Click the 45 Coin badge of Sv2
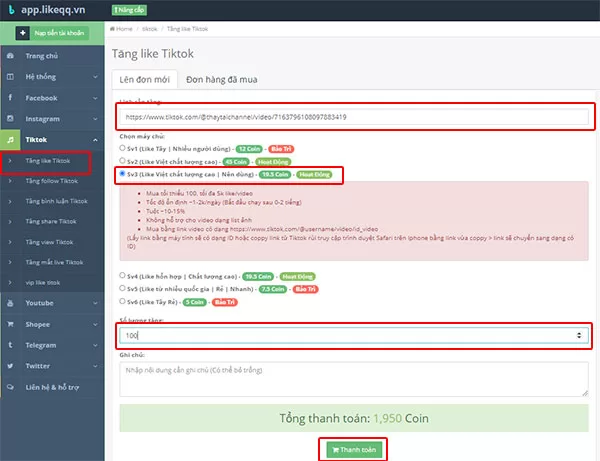Viewport: 600px width, 461px height. coord(236,162)
